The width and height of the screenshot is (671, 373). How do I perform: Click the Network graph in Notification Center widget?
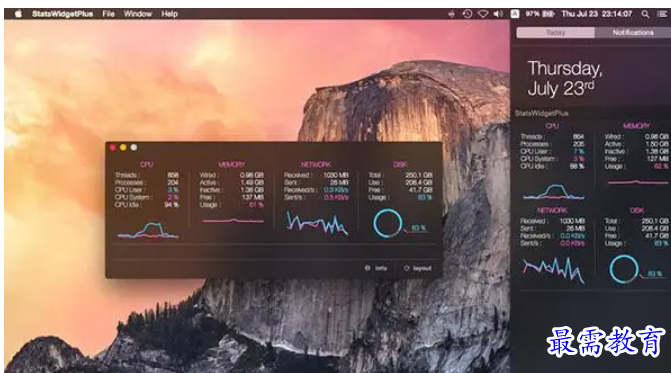coord(553,270)
